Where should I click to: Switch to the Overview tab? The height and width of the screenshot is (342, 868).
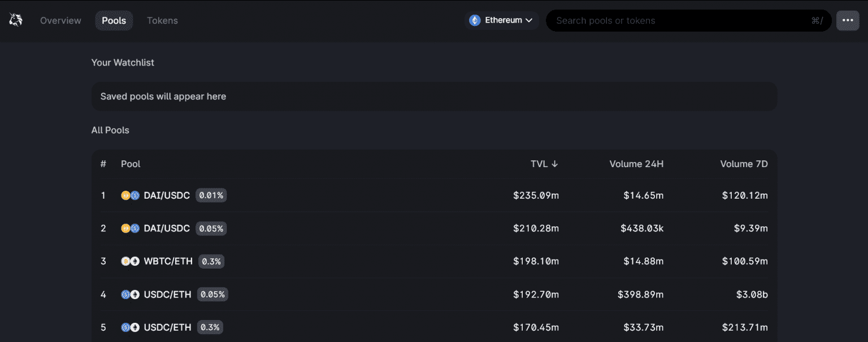point(60,20)
